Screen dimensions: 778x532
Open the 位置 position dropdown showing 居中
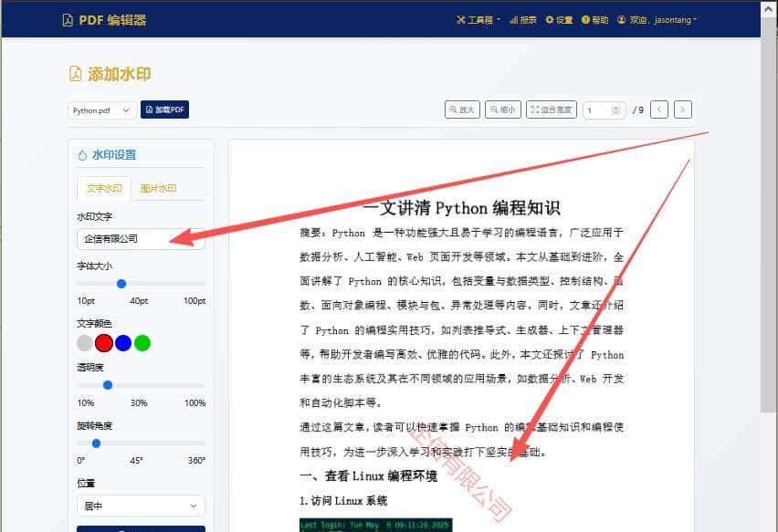[x=140, y=506]
